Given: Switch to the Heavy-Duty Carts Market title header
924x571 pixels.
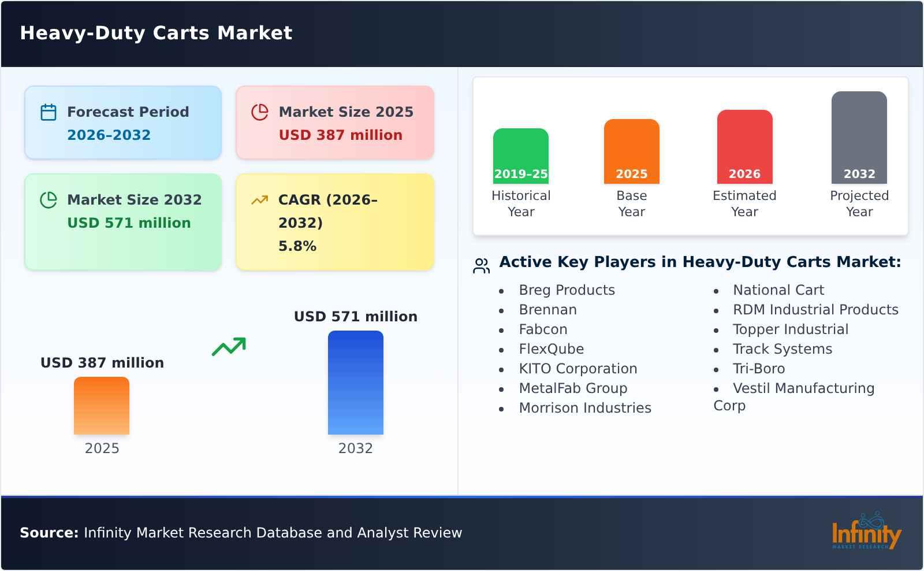Looking at the screenshot, I should point(157,33).
